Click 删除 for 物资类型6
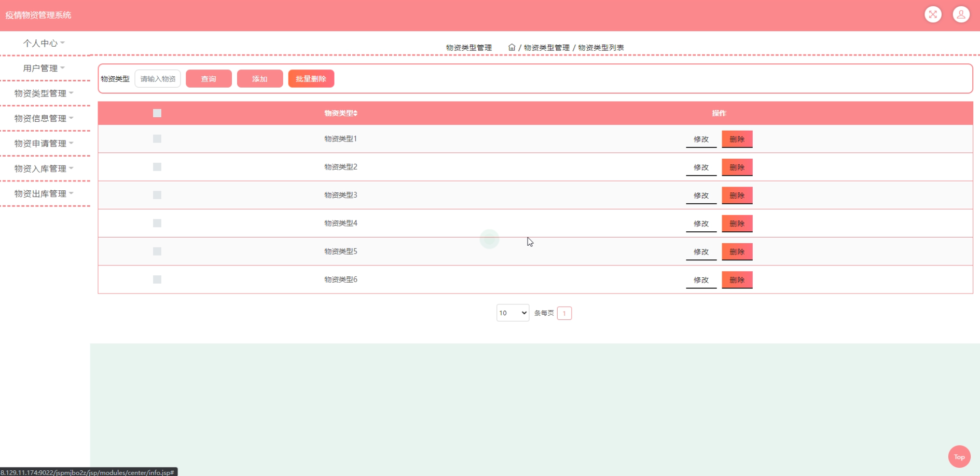Viewport: 980px width, 476px height. pos(737,280)
